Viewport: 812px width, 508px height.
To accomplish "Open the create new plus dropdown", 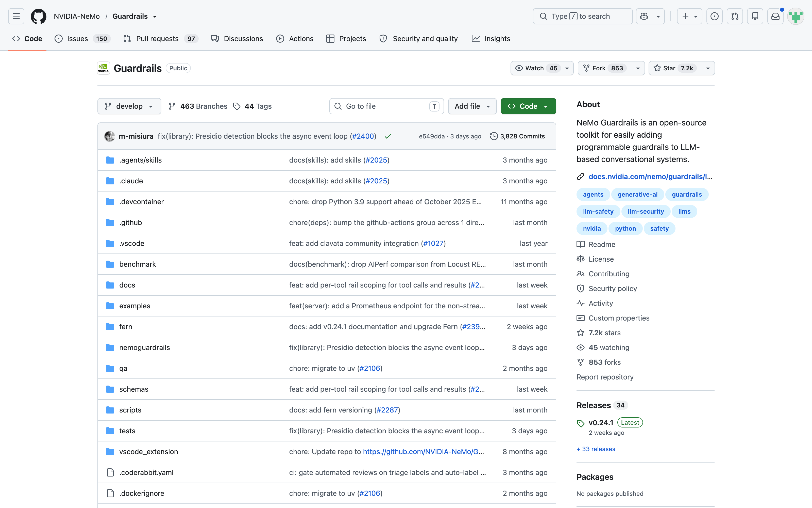I will click(689, 16).
